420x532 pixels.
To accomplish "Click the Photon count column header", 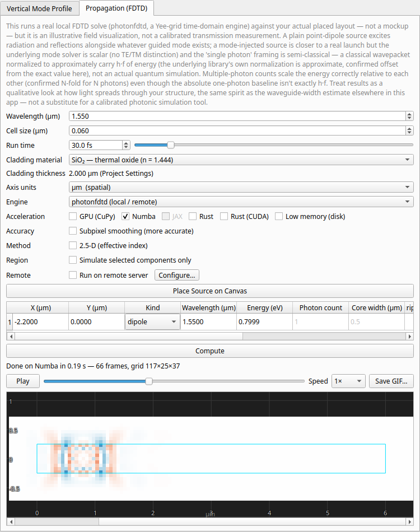I will coord(320,308).
